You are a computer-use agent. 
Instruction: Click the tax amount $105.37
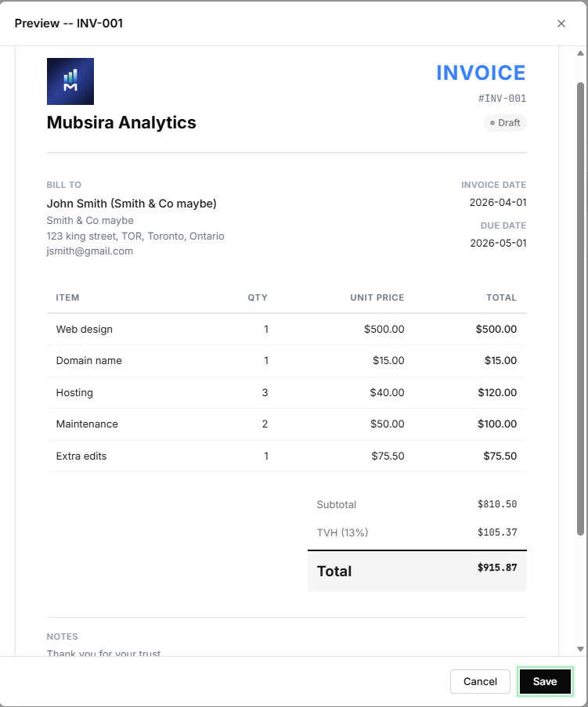click(497, 532)
